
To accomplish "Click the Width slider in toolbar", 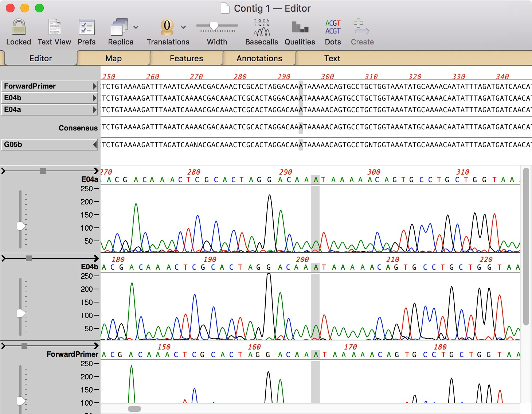I will click(214, 26).
